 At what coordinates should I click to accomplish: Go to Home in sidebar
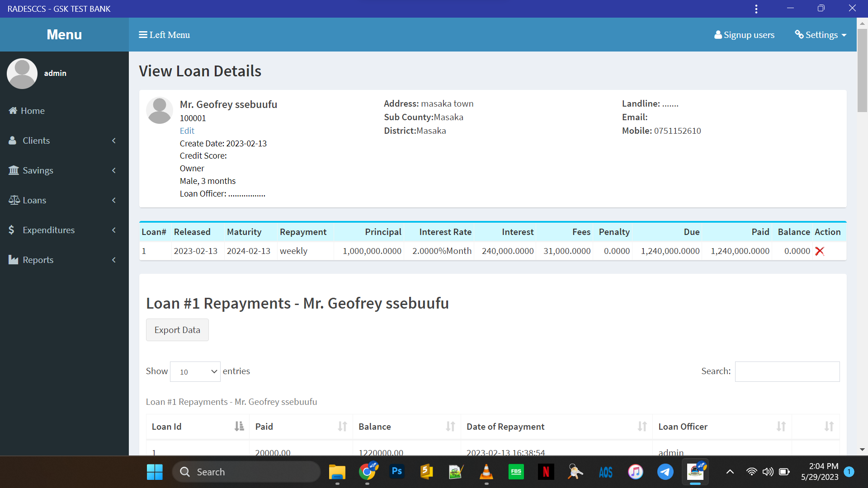click(x=33, y=111)
